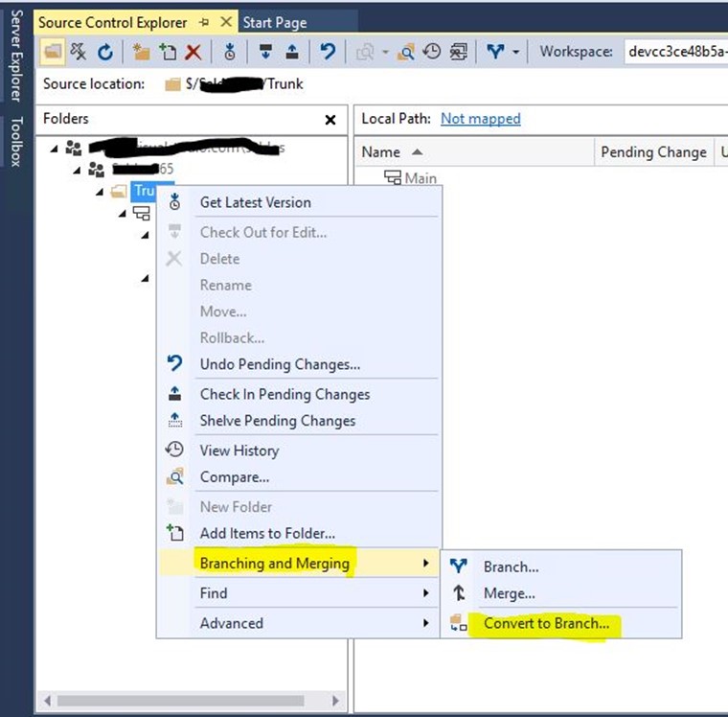Click the New Folder toolbar icon

pyautogui.click(x=142, y=52)
